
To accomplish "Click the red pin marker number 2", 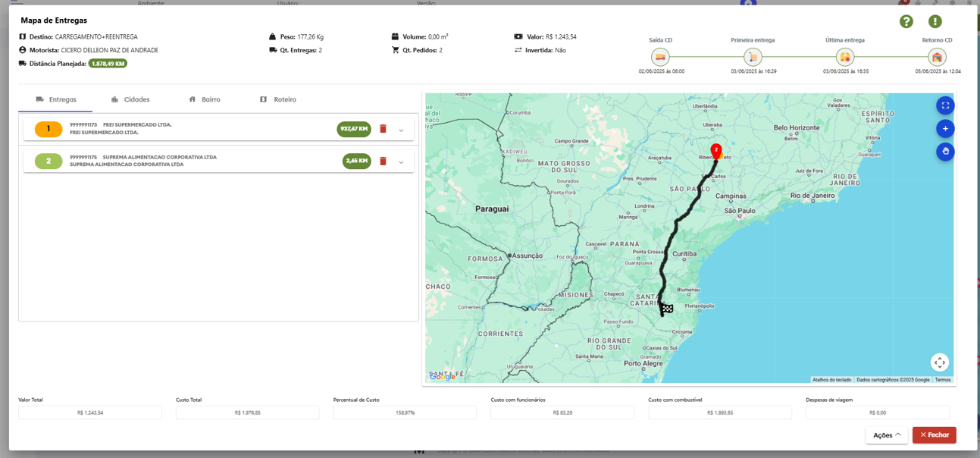I will coord(716,151).
